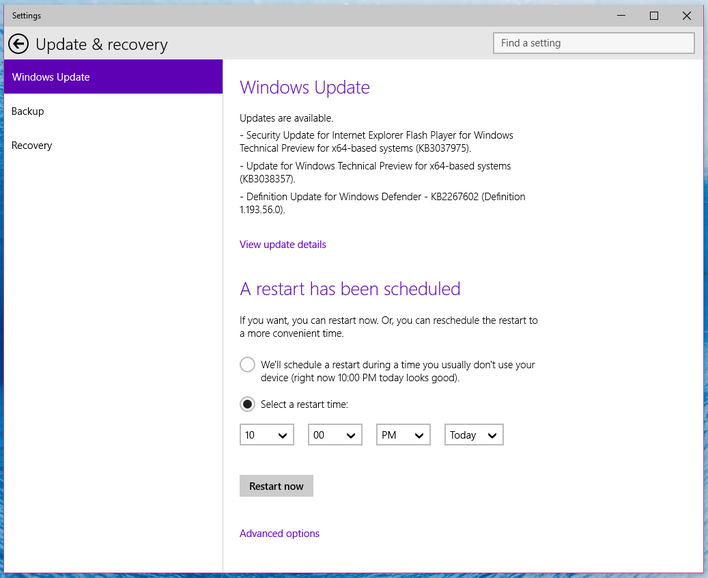Viewport: 708px width, 578px height.
Task: Expand the day dropdown showing Today
Action: (474, 435)
